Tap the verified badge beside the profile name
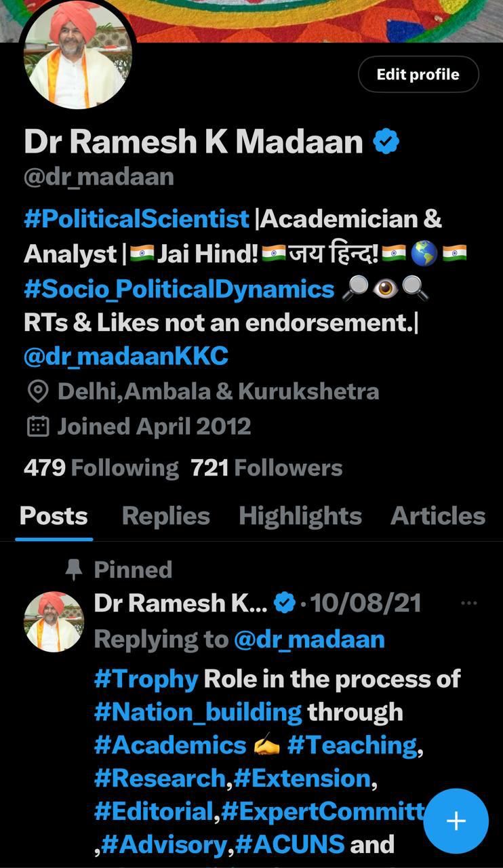This screenshot has width=503, height=868. point(386,142)
